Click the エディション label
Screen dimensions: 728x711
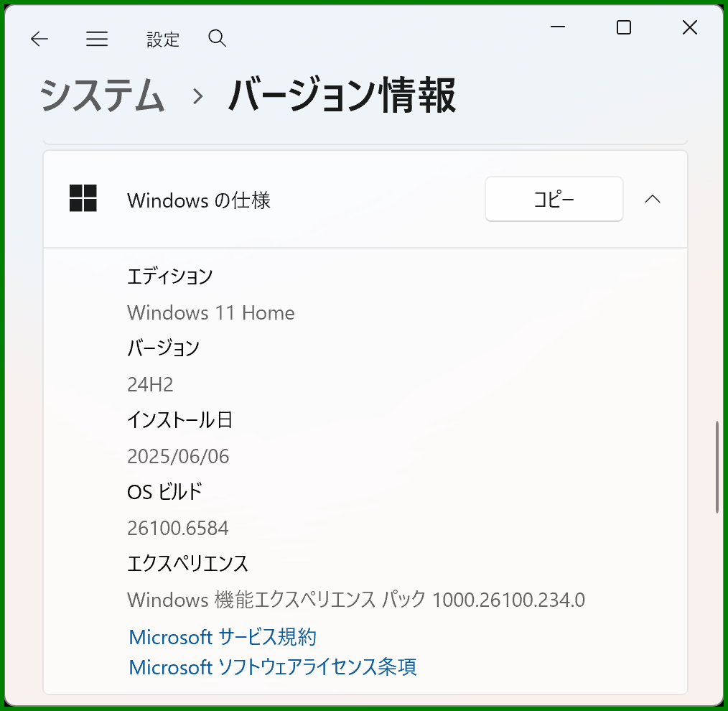click(170, 276)
